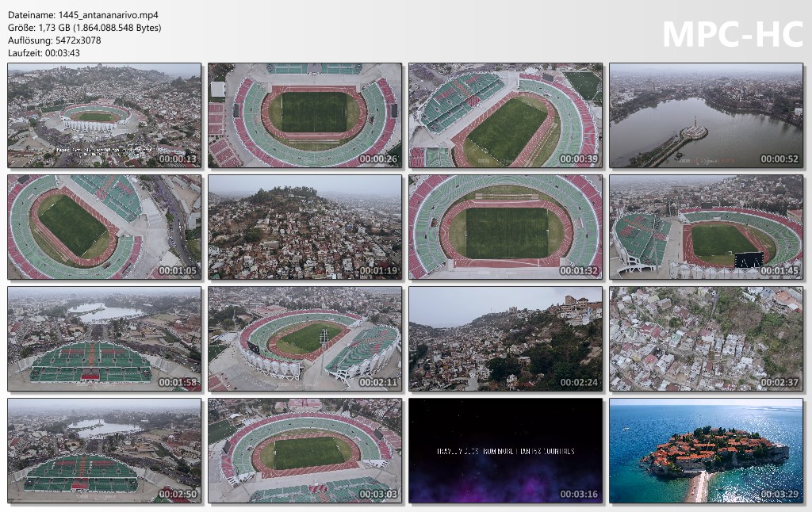The width and height of the screenshot is (812, 512).
Task: Open the stadium thumbnail at 00:03:03
Action: (x=305, y=451)
